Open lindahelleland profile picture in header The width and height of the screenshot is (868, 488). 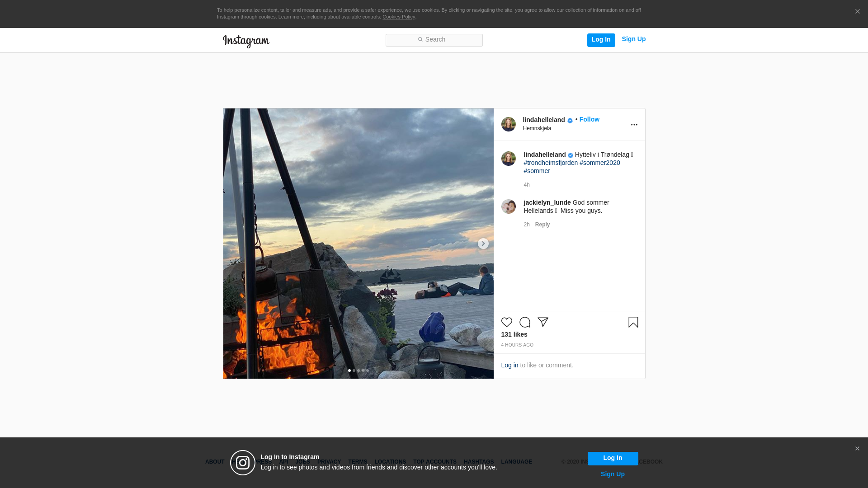(x=508, y=124)
